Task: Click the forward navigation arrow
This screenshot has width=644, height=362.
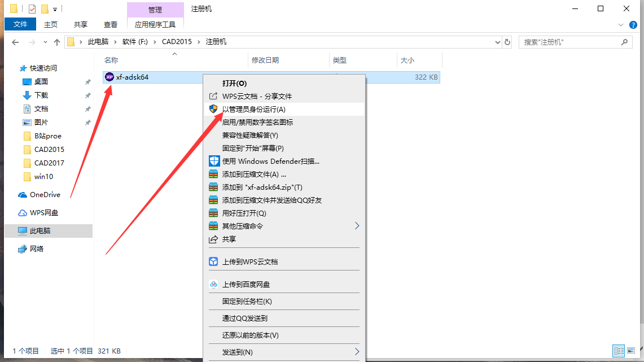Action: click(x=32, y=42)
